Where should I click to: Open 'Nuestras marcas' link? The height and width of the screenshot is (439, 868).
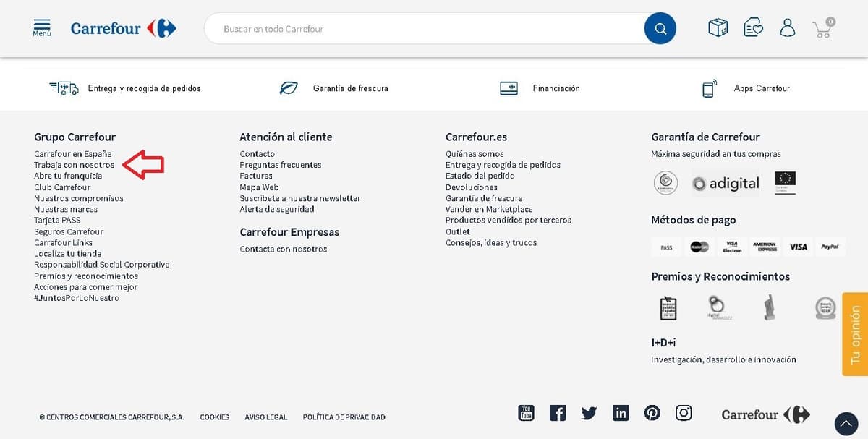tap(66, 209)
